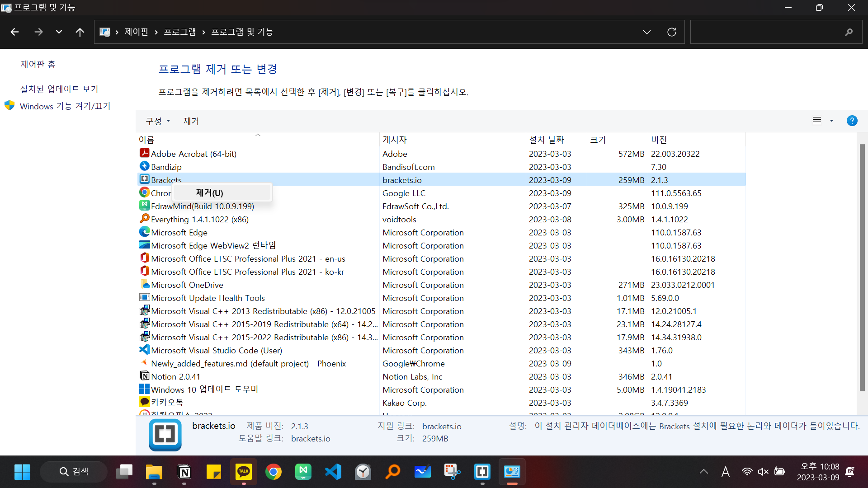The image size is (868, 488).
Task: Sort by the 설치 날짜 column header
Action: click(x=557, y=140)
